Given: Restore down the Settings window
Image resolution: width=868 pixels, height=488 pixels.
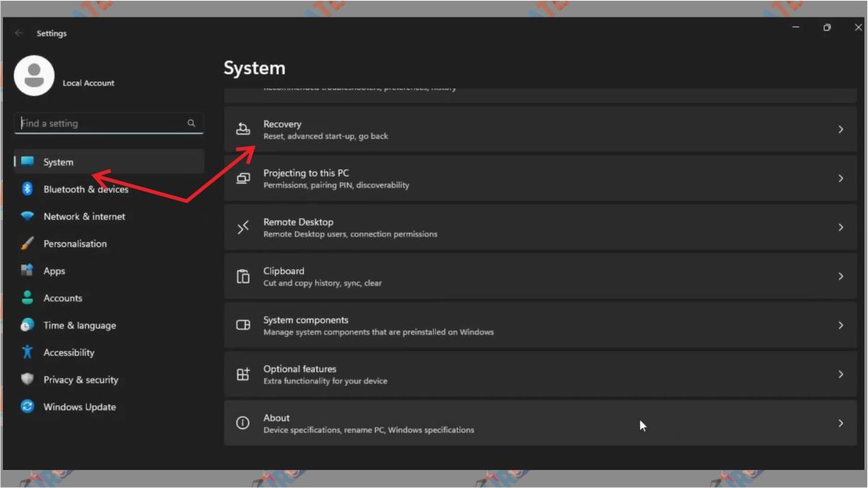Looking at the screenshot, I should (x=827, y=27).
